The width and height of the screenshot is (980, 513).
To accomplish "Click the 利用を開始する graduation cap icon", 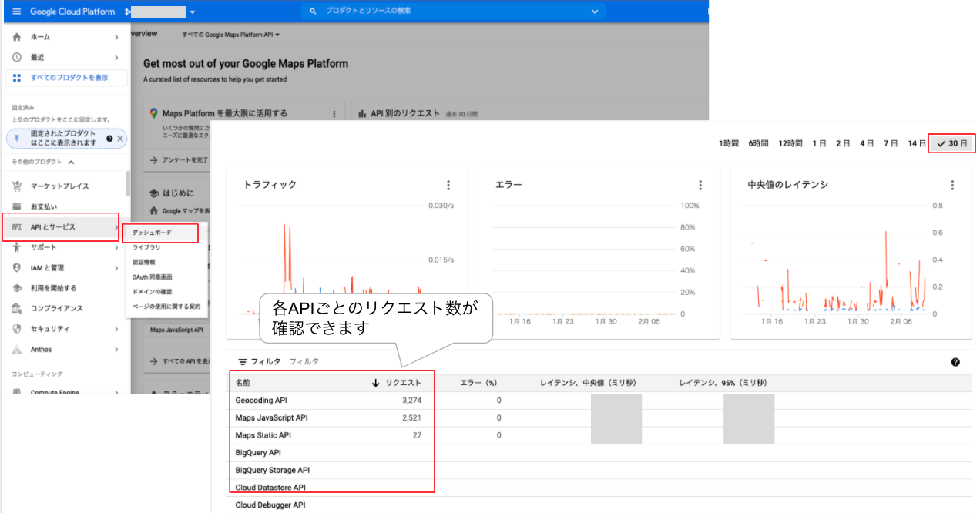I will point(17,288).
